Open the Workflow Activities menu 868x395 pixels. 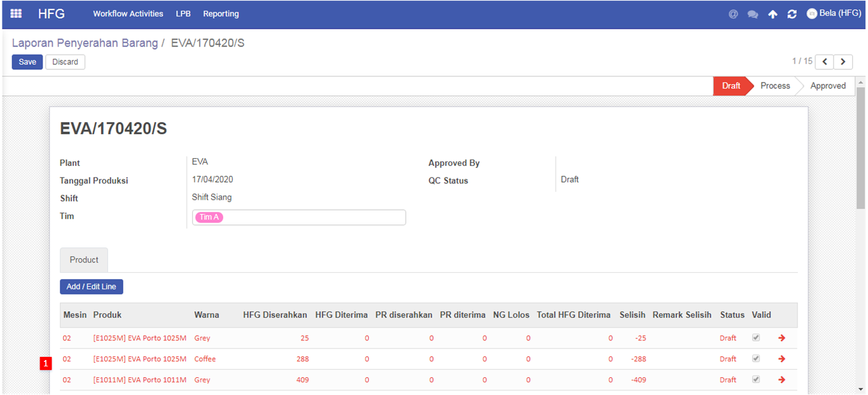click(128, 14)
